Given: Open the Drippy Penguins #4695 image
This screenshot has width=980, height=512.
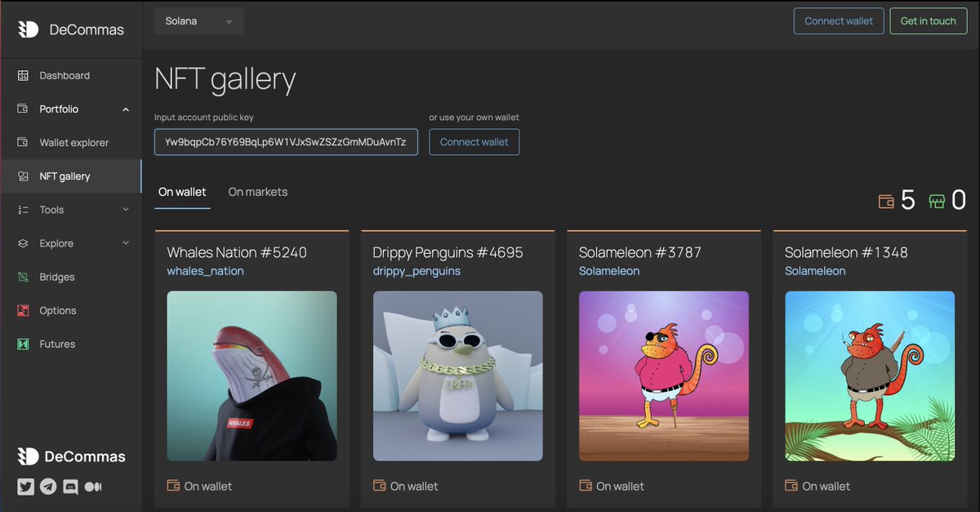Looking at the screenshot, I should [458, 376].
